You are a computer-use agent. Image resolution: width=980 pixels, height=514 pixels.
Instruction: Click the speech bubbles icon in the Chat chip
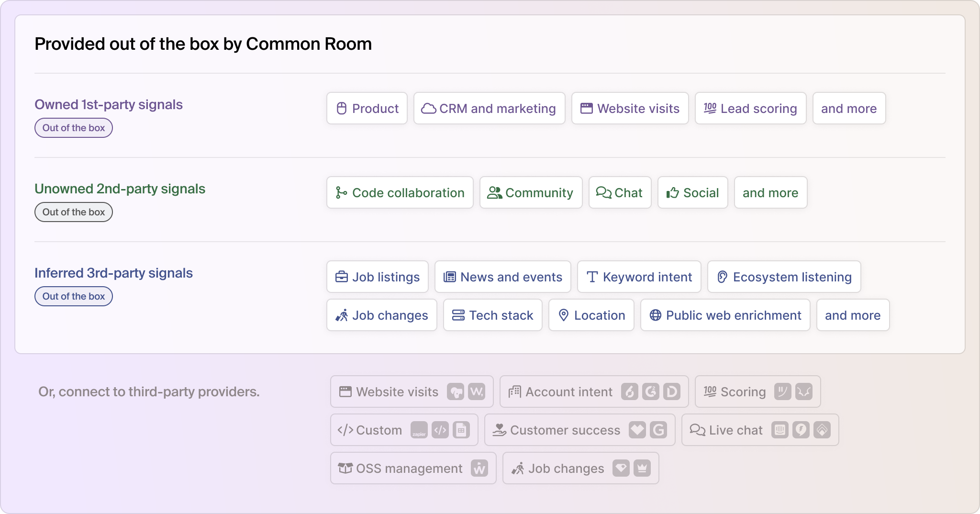604,193
